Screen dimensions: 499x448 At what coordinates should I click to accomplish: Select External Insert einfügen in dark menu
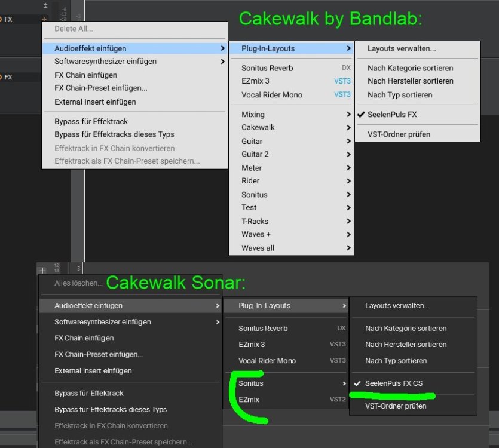pyautogui.click(x=130, y=371)
